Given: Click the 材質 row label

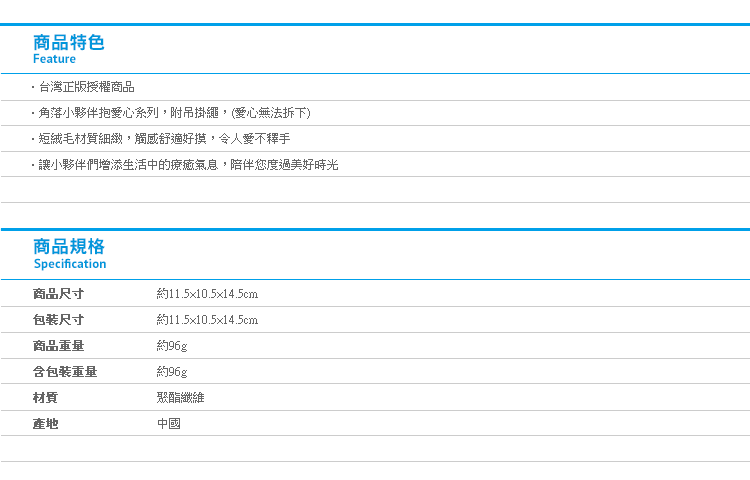Looking at the screenshot, I should (45, 397).
